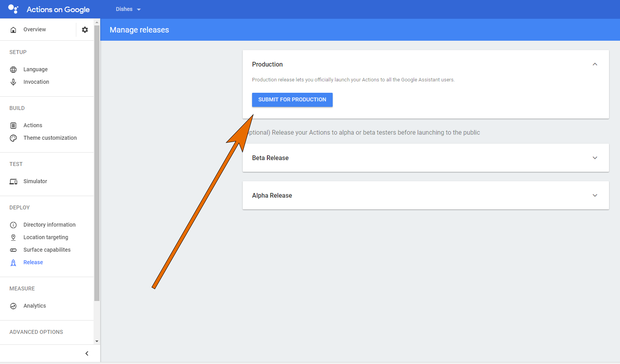The image size is (620, 364).
Task: Click the Overview home icon
Action: [13, 30]
